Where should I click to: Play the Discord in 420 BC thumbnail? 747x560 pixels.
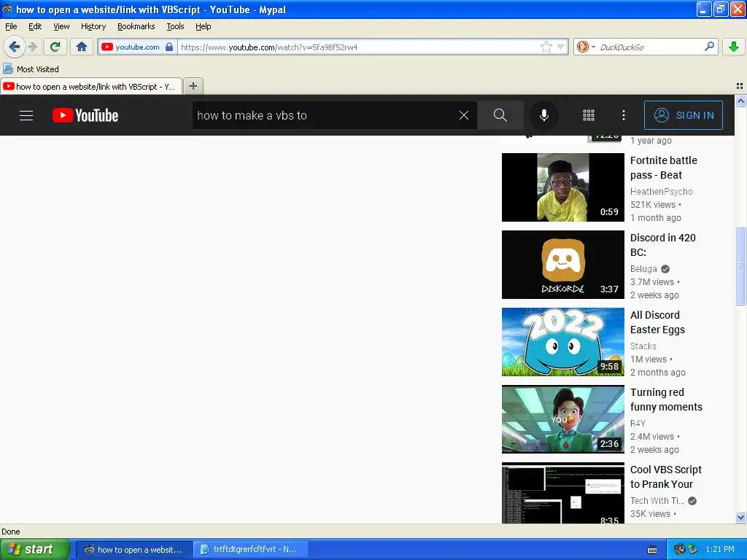[x=562, y=264]
